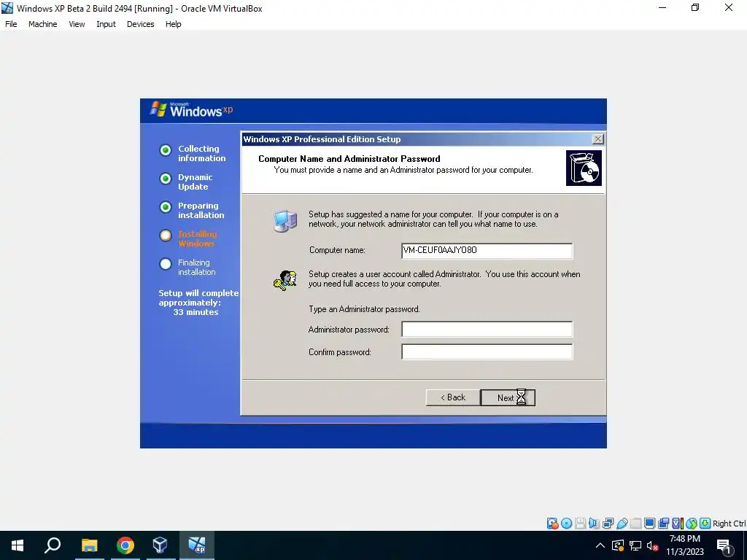Click the Windows XP logo in the banner
The height and width of the screenshot is (560, 747).
coord(192,110)
